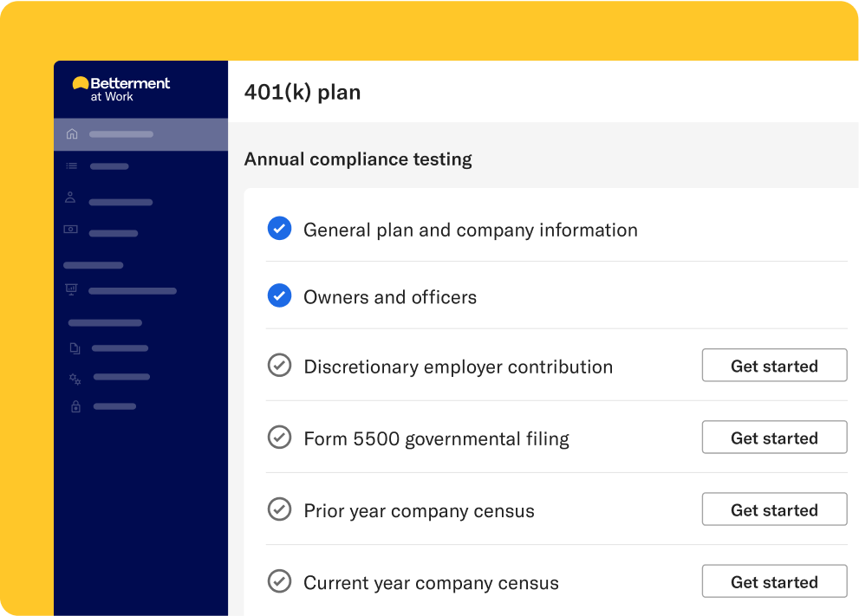Image resolution: width=859 pixels, height=616 pixels.
Task: Select the person icon in sidebar
Action: (71, 198)
